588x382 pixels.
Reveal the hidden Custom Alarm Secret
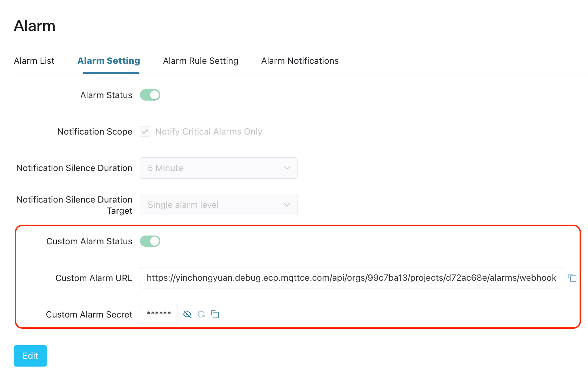pyautogui.click(x=187, y=314)
